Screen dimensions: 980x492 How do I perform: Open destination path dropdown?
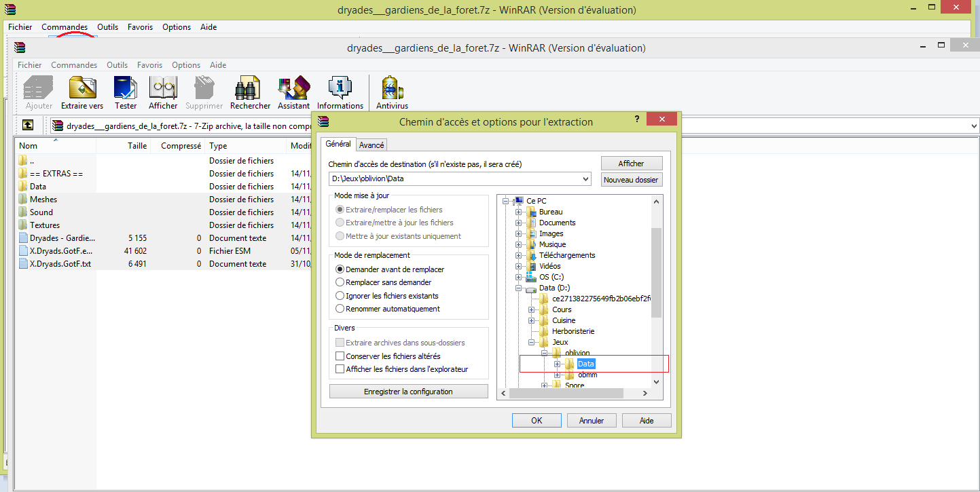(x=586, y=179)
